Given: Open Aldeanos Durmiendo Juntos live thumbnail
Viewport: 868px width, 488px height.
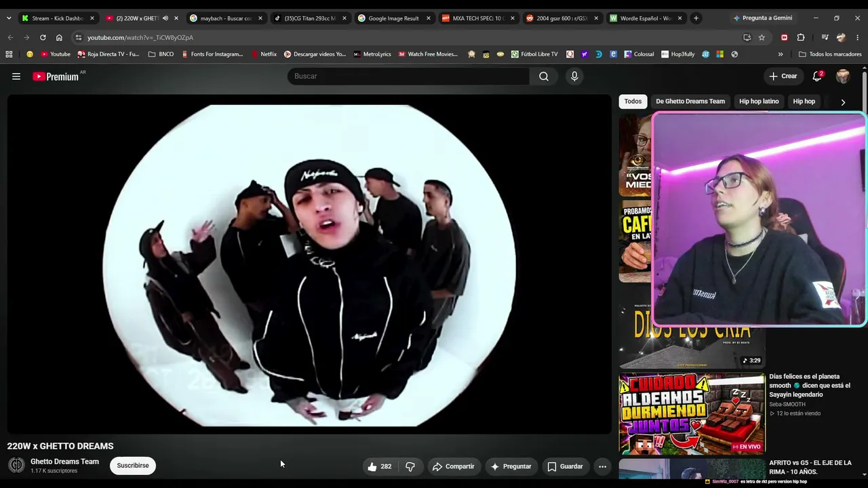Looking at the screenshot, I should 692,413.
